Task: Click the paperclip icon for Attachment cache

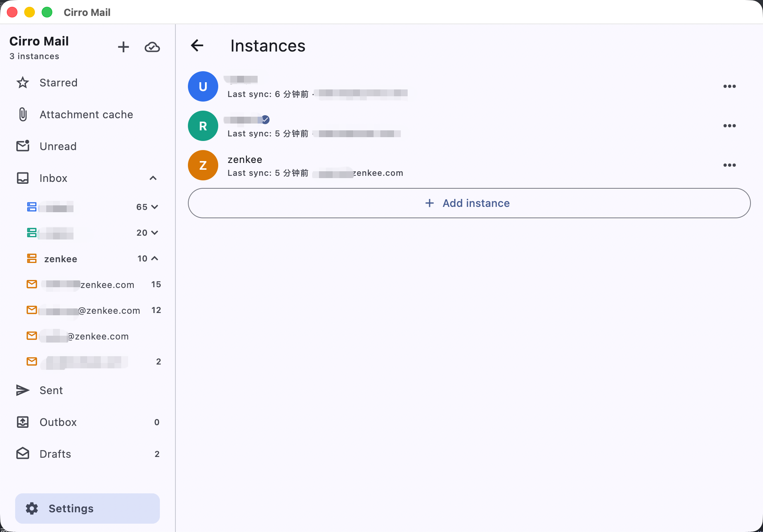Action: (23, 114)
